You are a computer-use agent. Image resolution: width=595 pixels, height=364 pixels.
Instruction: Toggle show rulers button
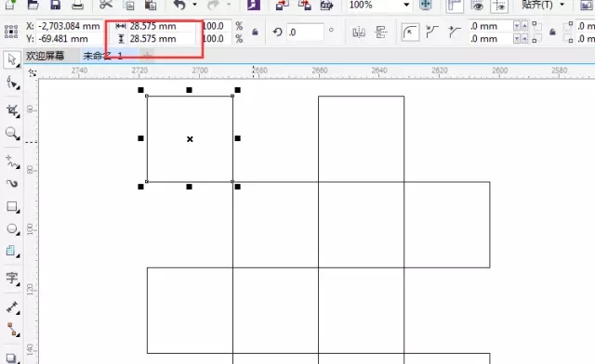pyautogui.click(x=455, y=6)
